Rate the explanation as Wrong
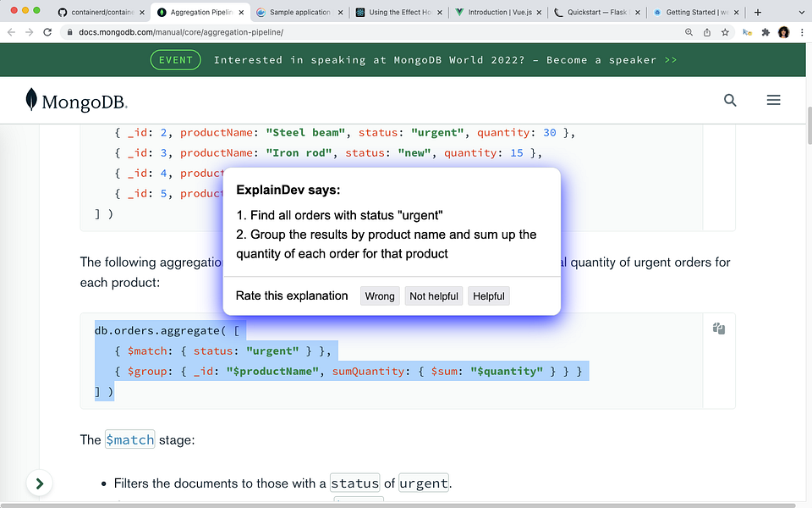 click(380, 296)
